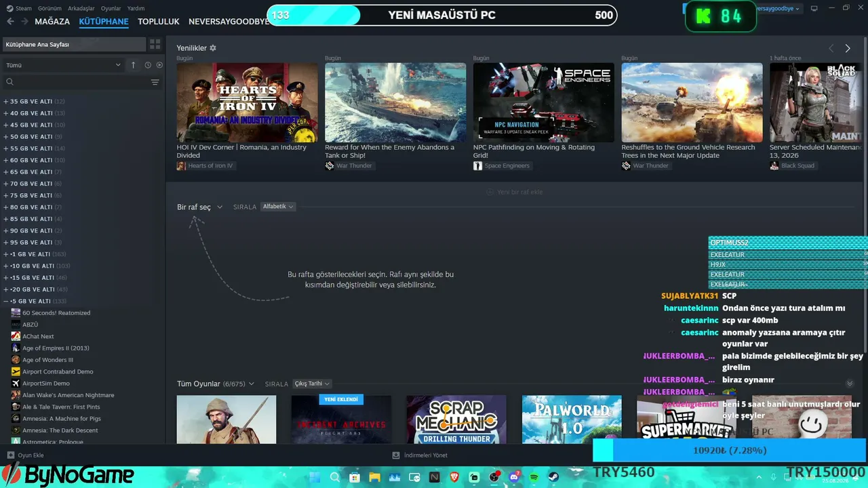This screenshot has width=868, height=488.
Task: Click the library search input field
Action: pyautogui.click(x=81, y=82)
